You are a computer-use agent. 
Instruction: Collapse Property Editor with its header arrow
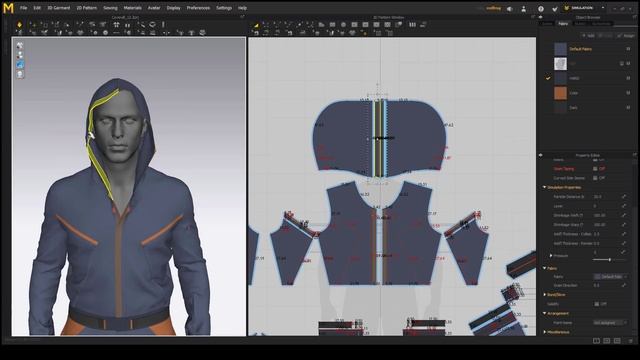click(x=541, y=155)
